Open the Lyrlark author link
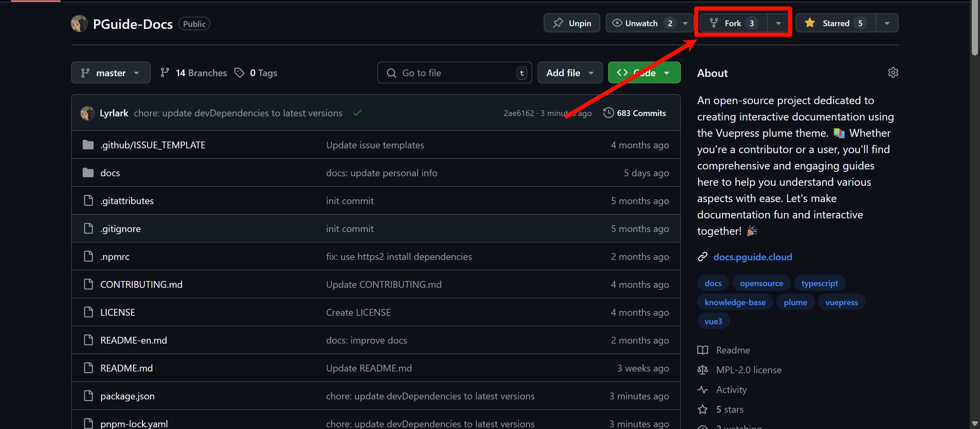The image size is (980, 429). click(x=114, y=113)
